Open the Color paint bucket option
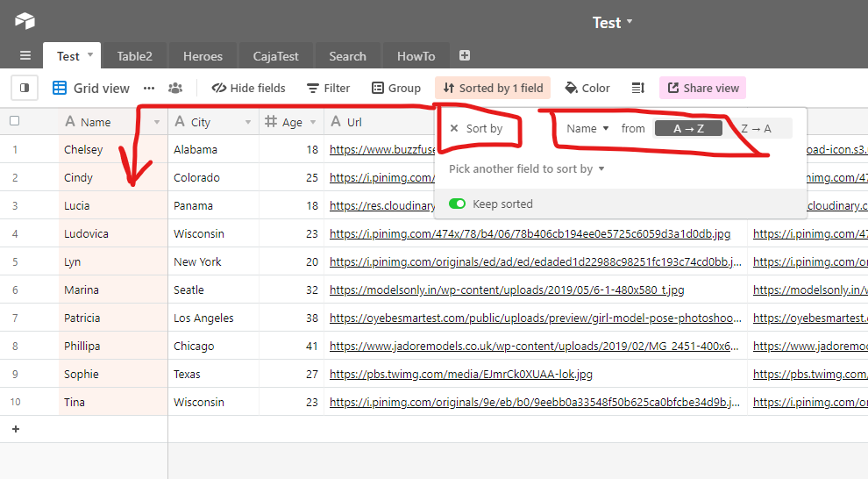The width and height of the screenshot is (868, 479). (x=587, y=88)
